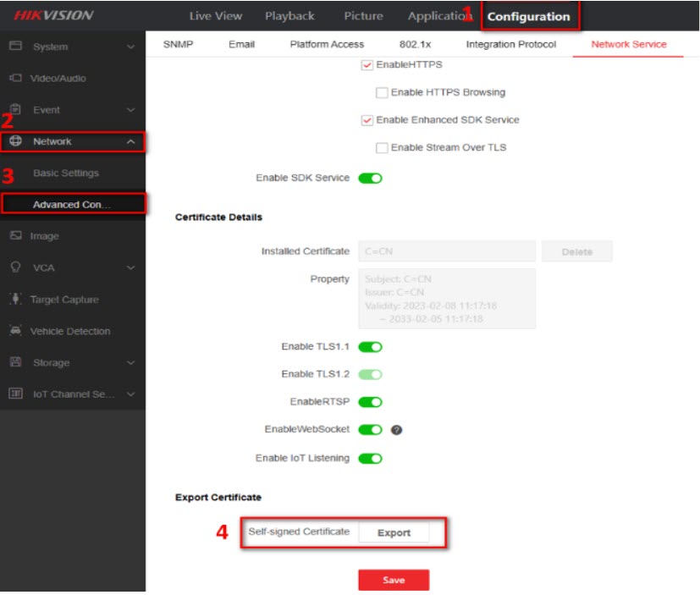The height and width of the screenshot is (595, 700).
Task: Click the Vehicle Detection car icon
Action: pyautogui.click(x=15, y=331)
